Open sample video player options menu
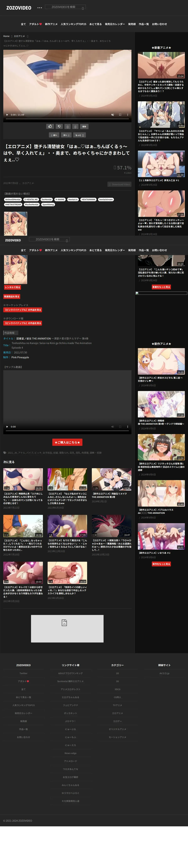This screenshot has width=188, height=868. click(127, 427)
